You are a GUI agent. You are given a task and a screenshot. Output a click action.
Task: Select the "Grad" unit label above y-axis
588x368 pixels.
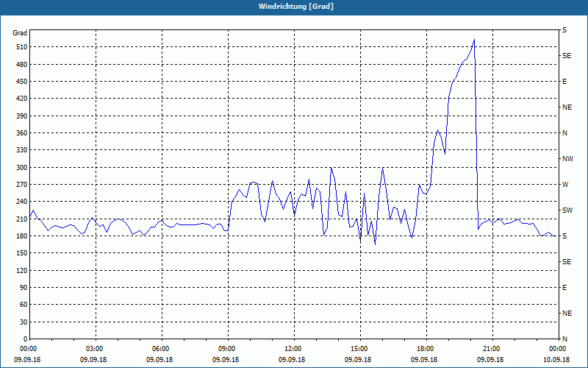click(20, 33)
